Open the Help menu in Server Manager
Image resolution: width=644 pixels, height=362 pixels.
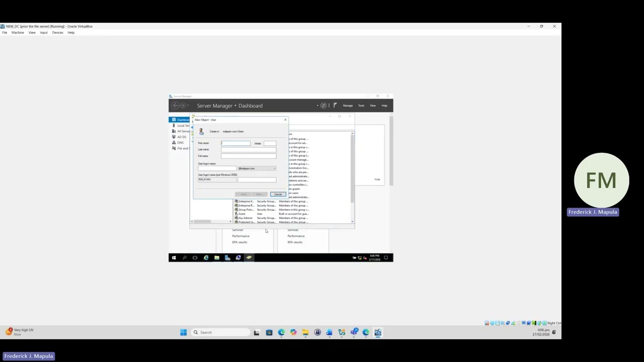pyautogui.click(x=384, y=106)
